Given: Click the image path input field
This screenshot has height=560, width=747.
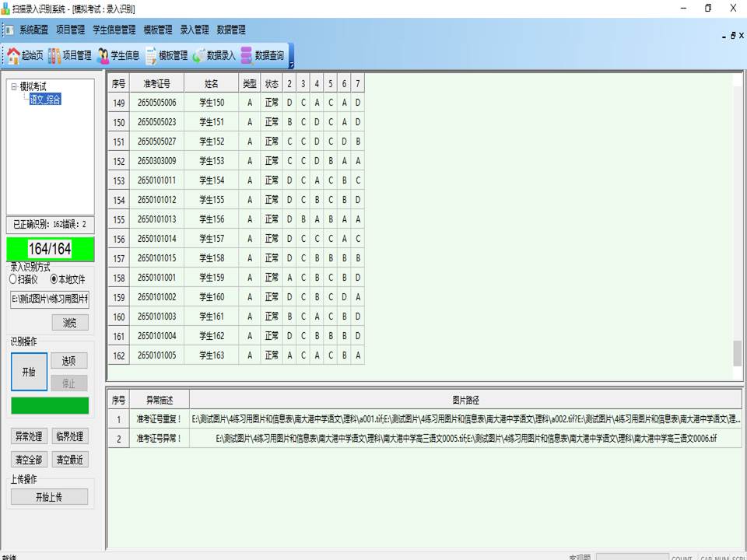Looking at the screenshot, I should click(x=49, y=299).
